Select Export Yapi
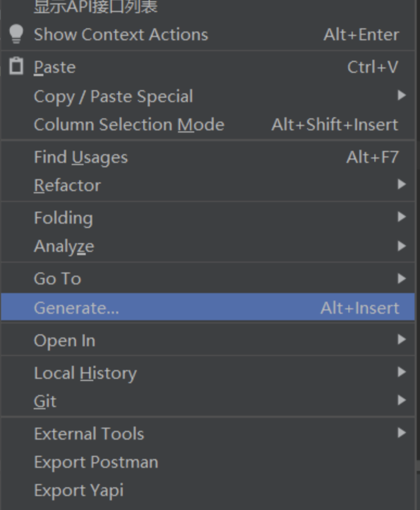Image resolution: width=420 pixels, height=510 pixels. (x=208, y=490)
